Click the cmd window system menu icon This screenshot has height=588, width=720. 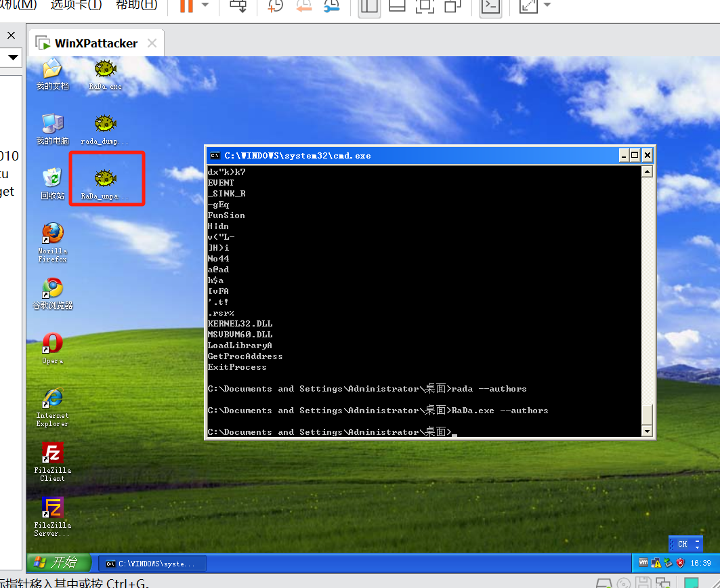(x=215, y=156)
